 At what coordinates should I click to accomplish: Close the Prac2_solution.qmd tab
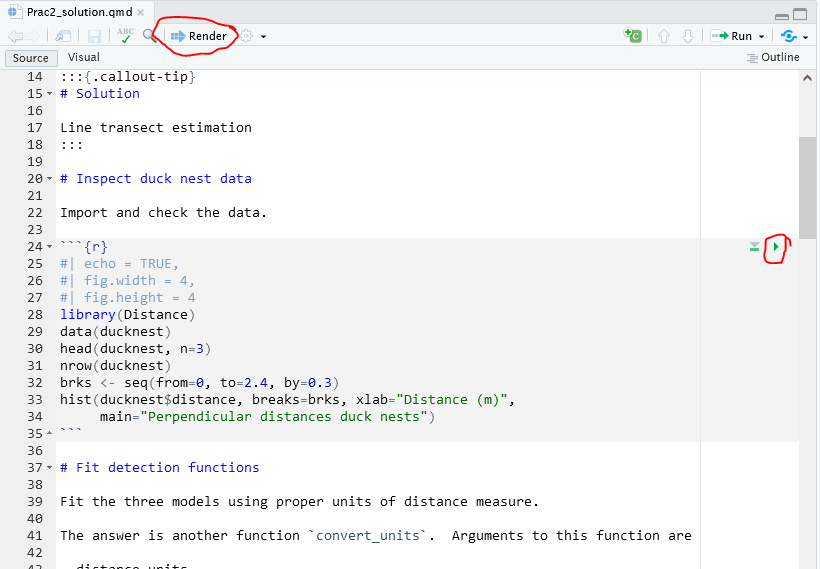(x=141, y=12)
